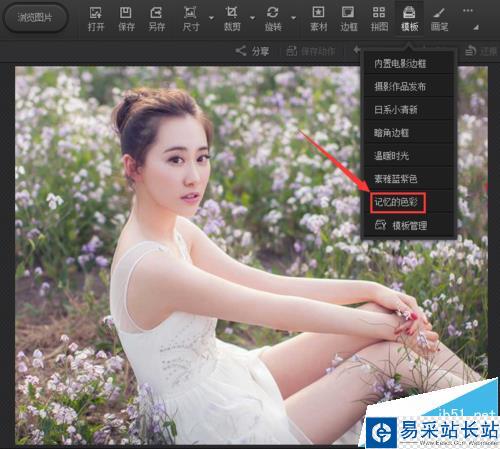Save the photo using the 保存 icon
The width and height of the screenshot is (500, 449).
pos(126,19)
